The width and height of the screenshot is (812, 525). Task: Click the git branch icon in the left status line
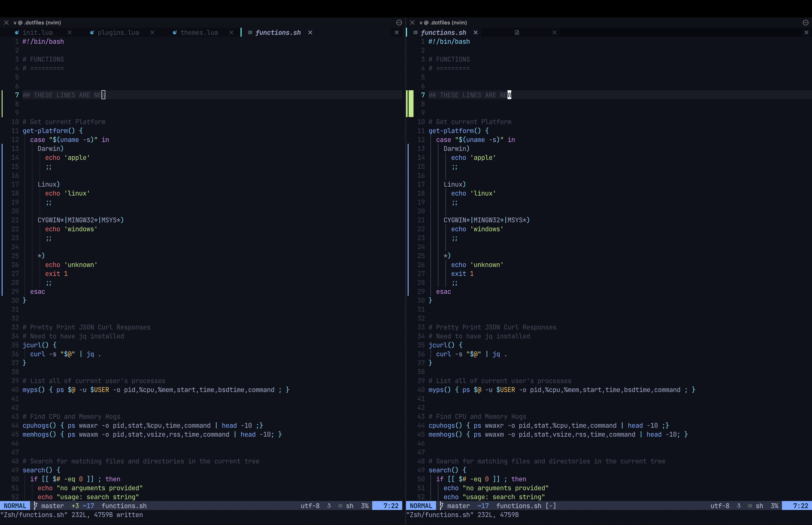pos(35,505)
